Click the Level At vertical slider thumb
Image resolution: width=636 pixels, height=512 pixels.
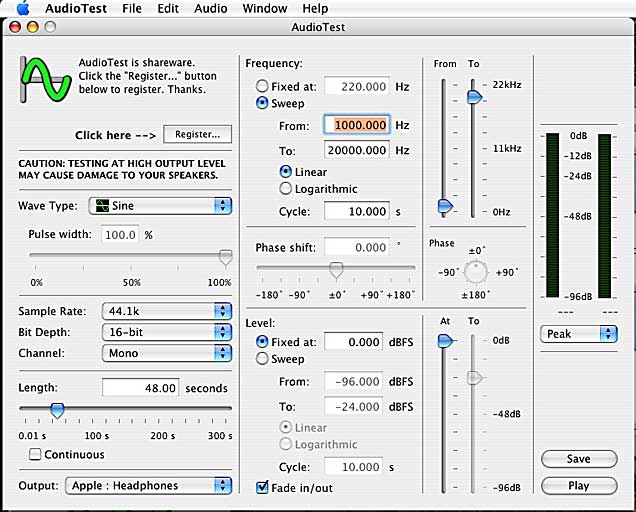[445, 341]
